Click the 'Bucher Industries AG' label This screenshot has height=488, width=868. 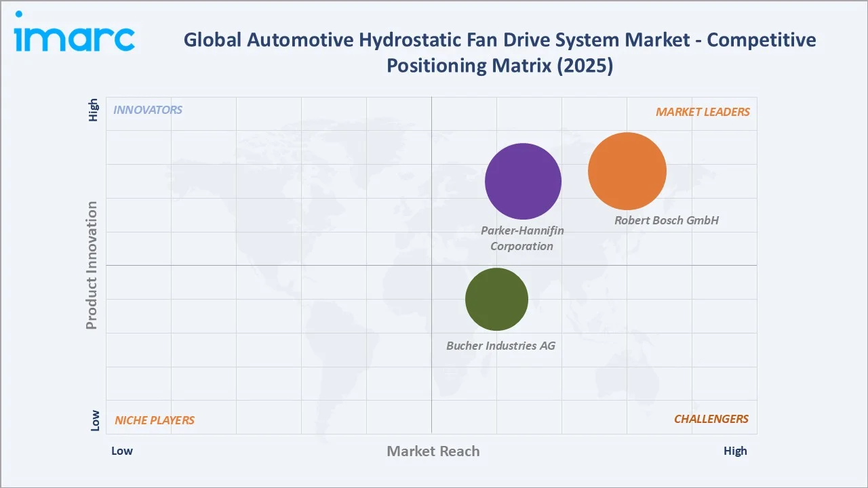[500, 346]
